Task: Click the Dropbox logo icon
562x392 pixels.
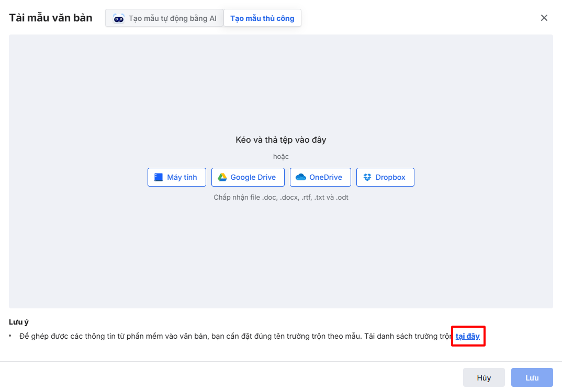Action: [x=367, y=177]
